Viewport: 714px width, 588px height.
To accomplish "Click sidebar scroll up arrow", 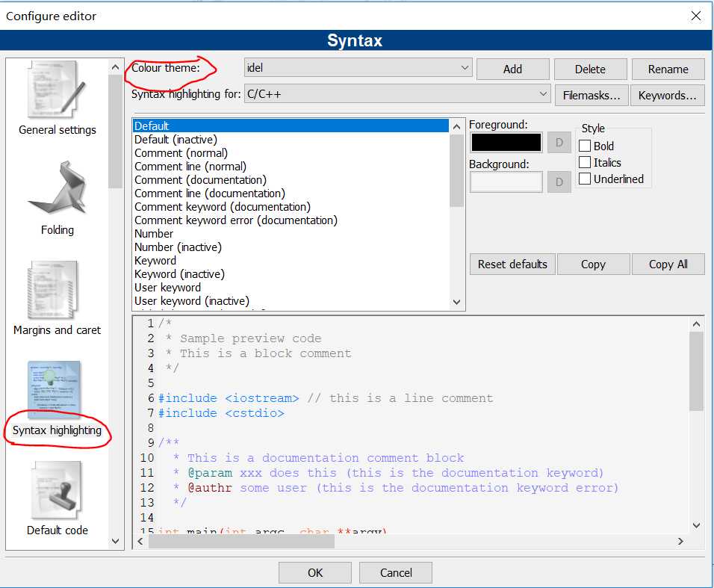I will (115, 67).
